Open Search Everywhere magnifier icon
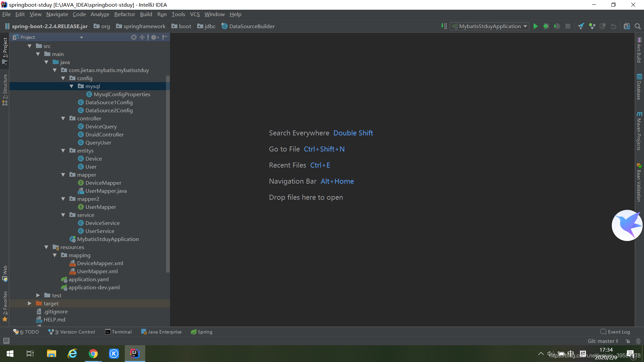Viewport: 644px width, 362px height. click(x=638, y=26)
